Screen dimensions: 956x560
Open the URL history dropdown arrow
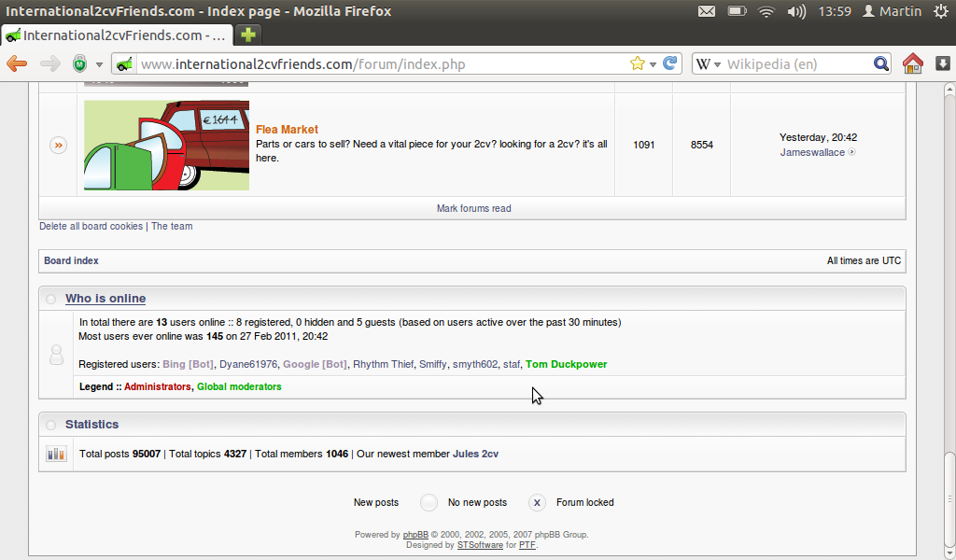tap(653, 64)
